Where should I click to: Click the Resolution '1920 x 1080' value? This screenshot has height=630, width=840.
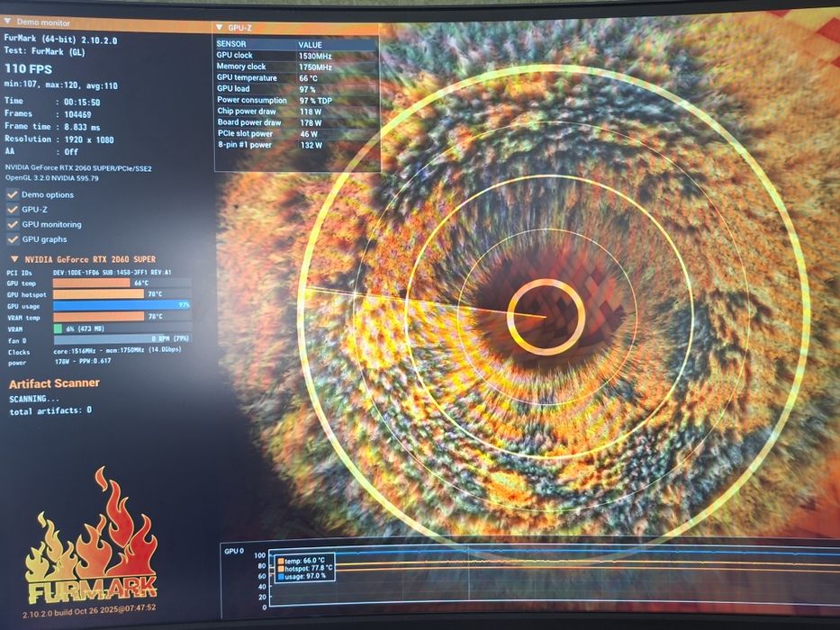coord(89,139)
